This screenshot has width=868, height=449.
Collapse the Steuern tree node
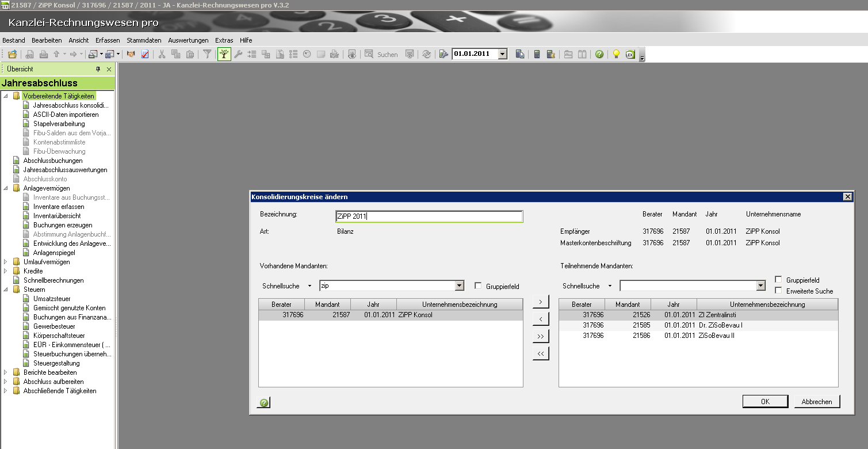point(6,290)
